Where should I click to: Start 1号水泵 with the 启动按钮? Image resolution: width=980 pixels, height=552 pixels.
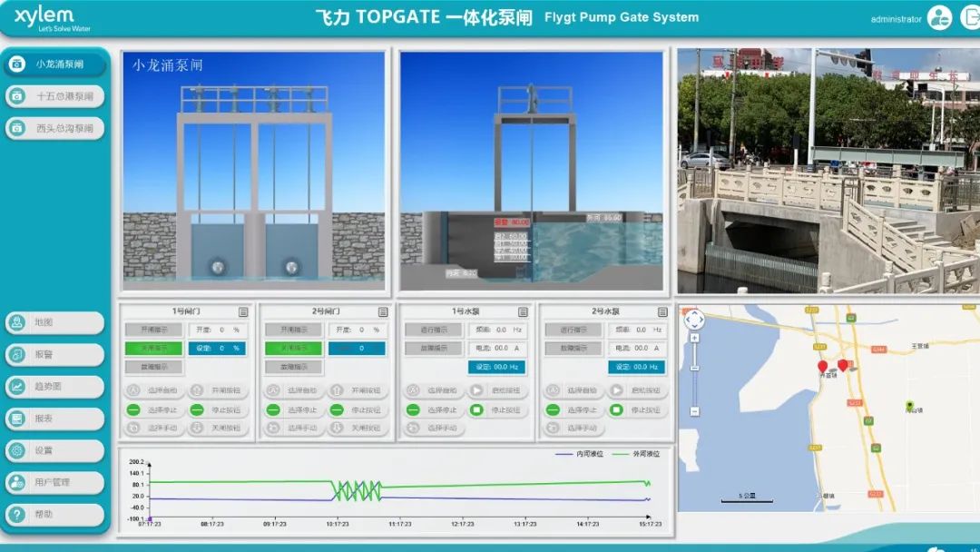pos(499,390)
